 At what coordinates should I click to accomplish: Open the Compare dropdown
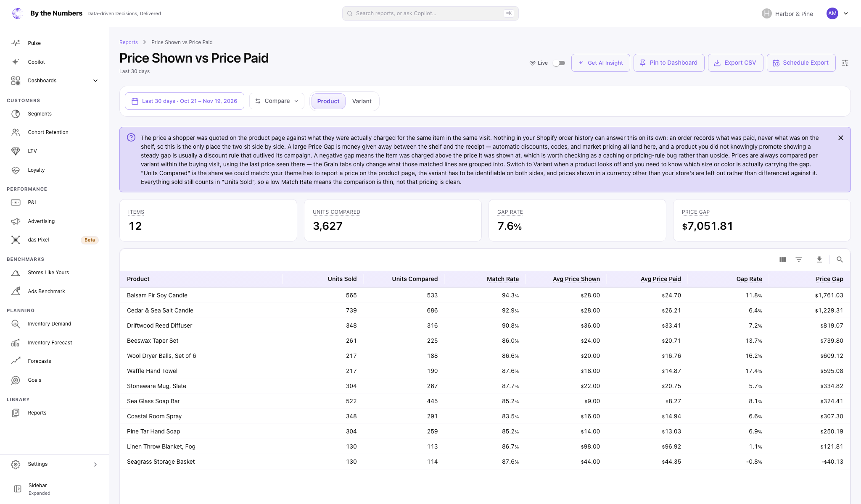pyautogui.click(x=277, y=101)
